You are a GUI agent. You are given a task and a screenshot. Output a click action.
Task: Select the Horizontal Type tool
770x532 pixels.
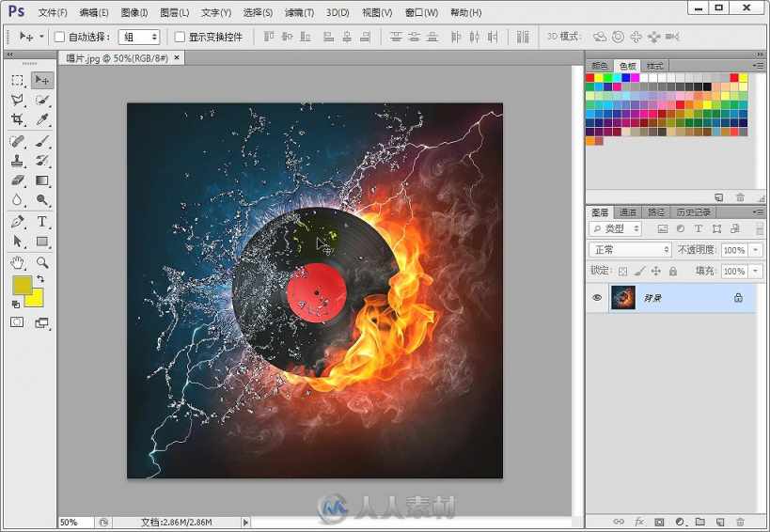pos(42,222)
